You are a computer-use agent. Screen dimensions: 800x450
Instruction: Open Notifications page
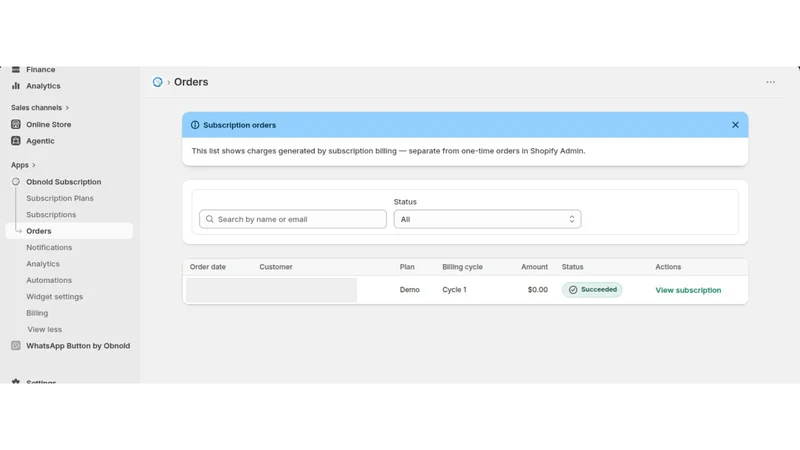tap(49, 247)
